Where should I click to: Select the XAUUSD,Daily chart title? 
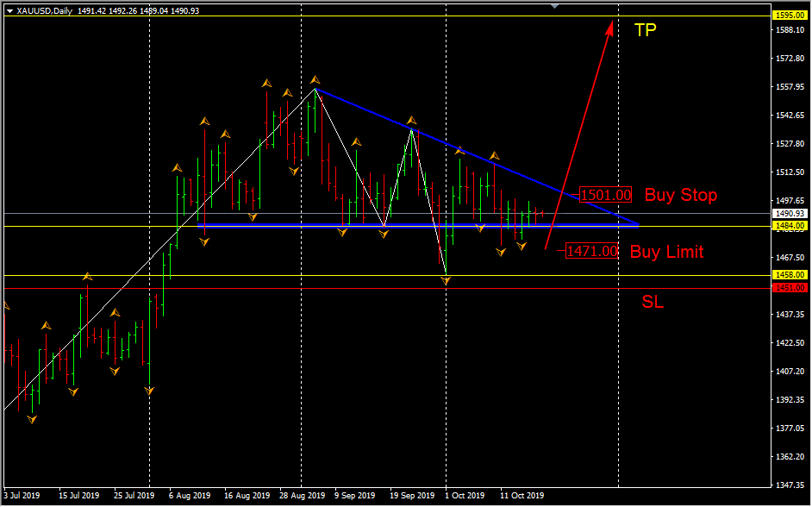click(x=45, y=10)
